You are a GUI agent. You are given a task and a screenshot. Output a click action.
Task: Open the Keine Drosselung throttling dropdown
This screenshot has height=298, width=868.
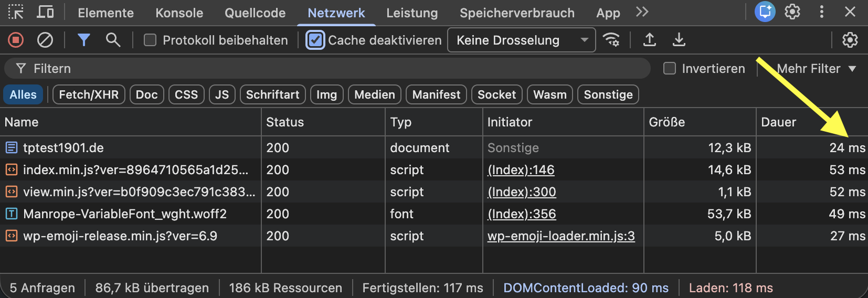(521, 40)
